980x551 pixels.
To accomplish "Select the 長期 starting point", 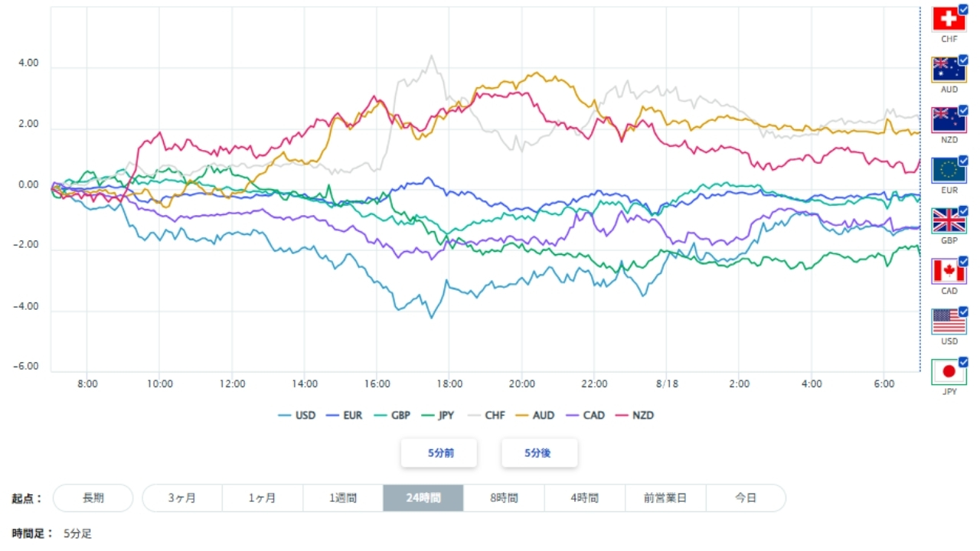I will tap(93, 498).
